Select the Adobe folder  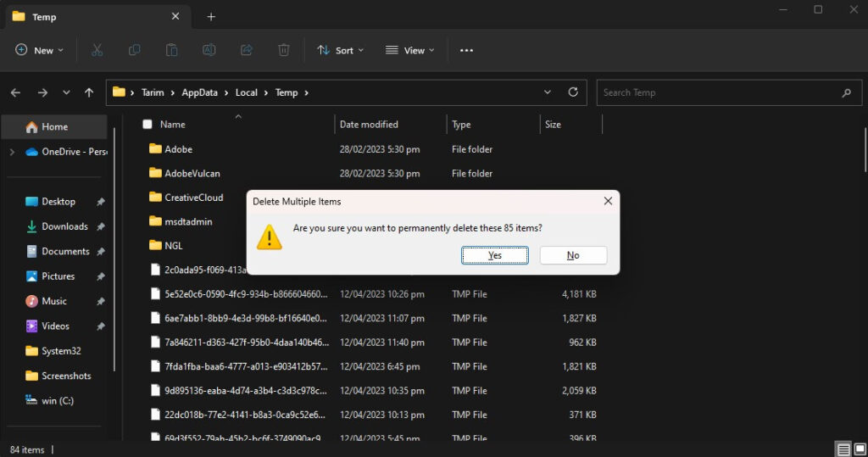click(x=170, y=149)
